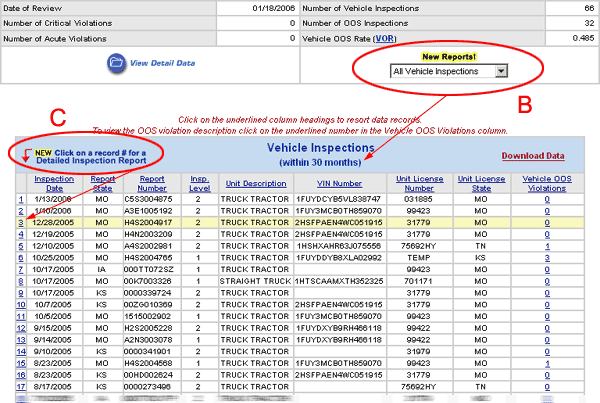The width and height of the screenshot is (600, 403).
Task: View OOS violations count for report H4S2004765
Action: click(x=547, y=258)
